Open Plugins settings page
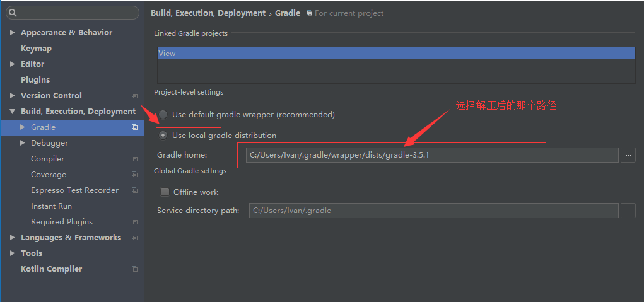Image resolution: width=644 pixels, height=302 pixels. coord(35,79)
